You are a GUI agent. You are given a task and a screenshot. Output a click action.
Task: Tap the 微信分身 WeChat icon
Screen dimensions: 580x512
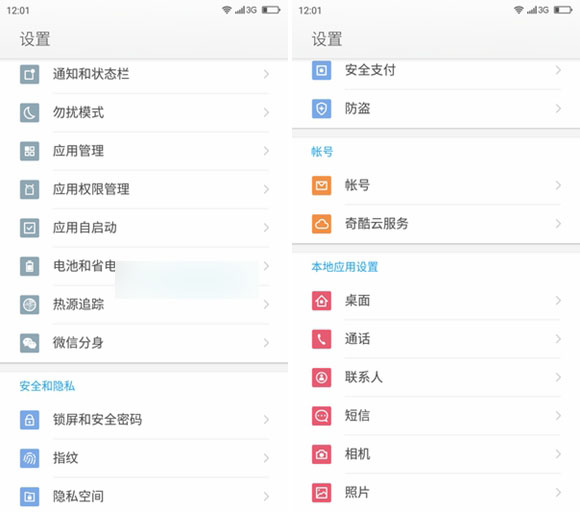(x=30, y=343)
